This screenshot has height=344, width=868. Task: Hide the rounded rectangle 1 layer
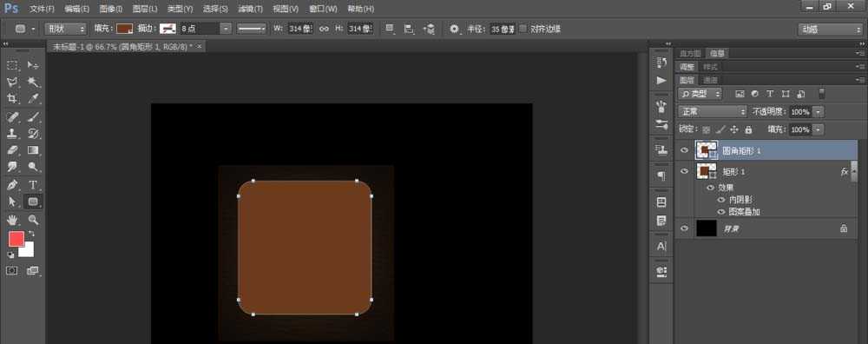pyautogui.click(x=685, y=150)
